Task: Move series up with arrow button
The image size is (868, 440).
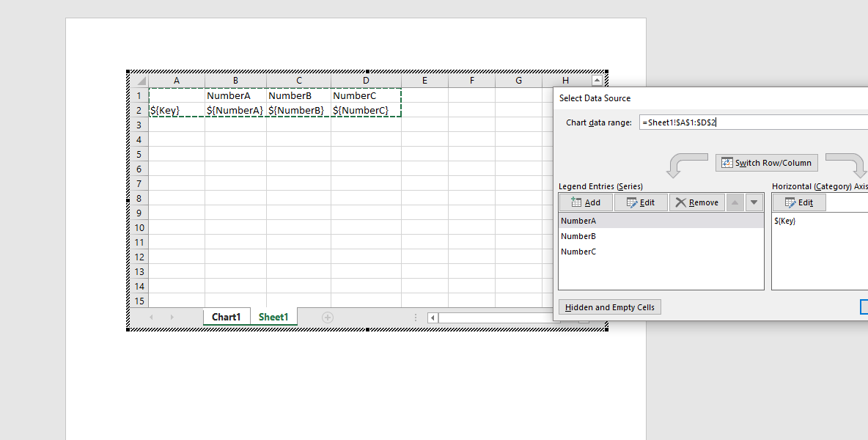Action: (x=735, y=202)
